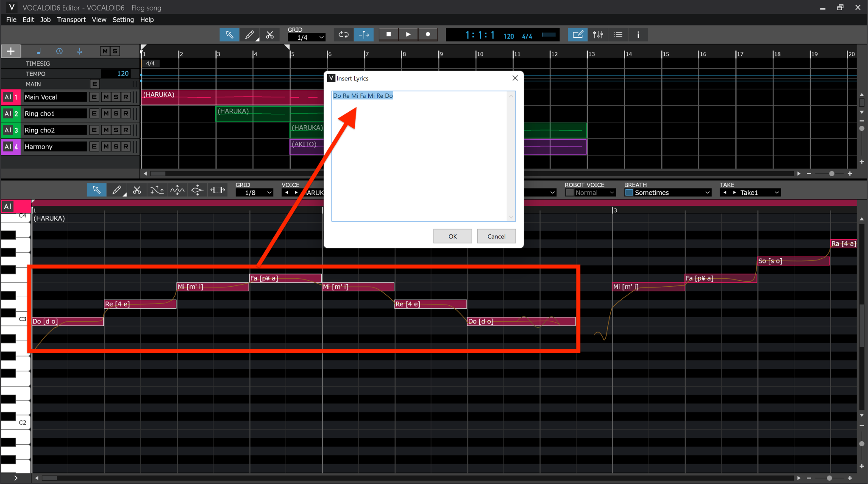Select the scissors (cut) tool in top toolbar

tap(270, 34)
